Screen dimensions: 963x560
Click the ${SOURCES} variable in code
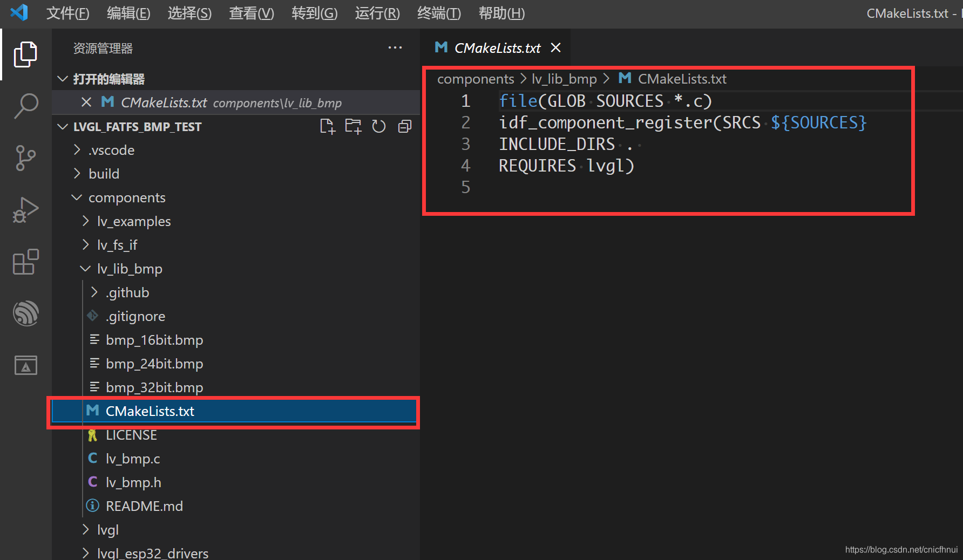pos(819,122)
